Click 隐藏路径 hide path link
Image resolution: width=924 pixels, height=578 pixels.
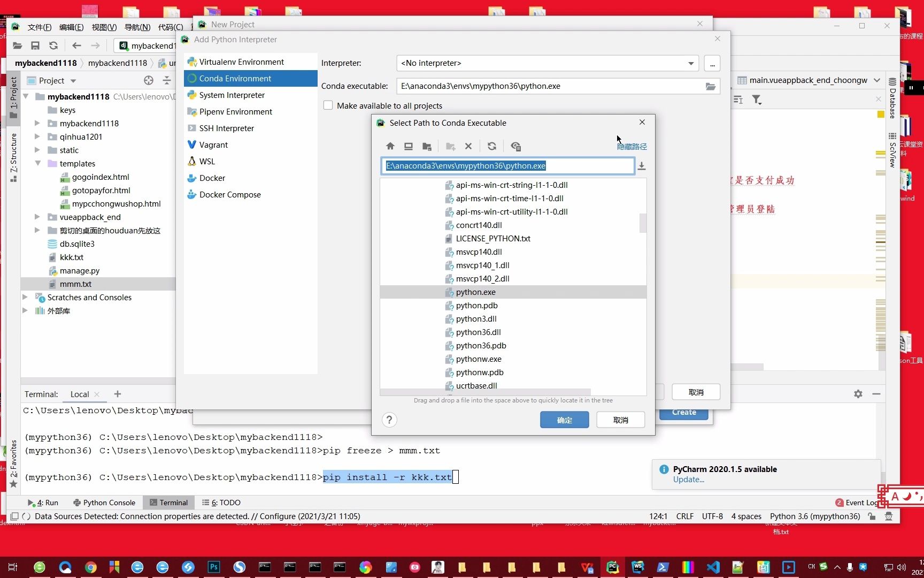coord(632,146)
